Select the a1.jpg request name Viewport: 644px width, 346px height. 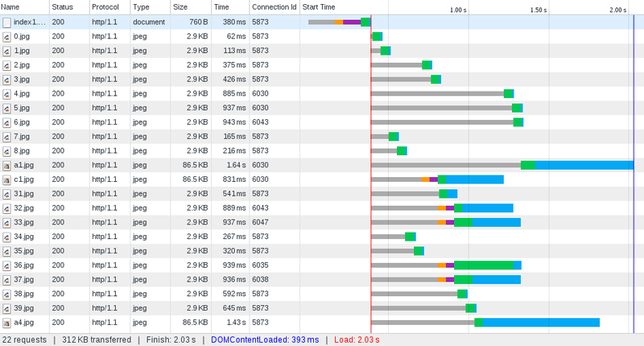tap(24, 165)
